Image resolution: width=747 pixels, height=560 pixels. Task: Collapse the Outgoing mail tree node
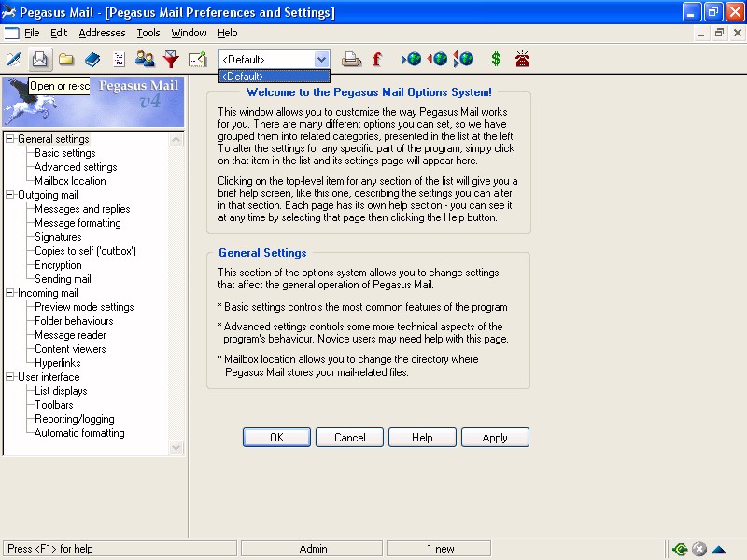tap(9, 195)
